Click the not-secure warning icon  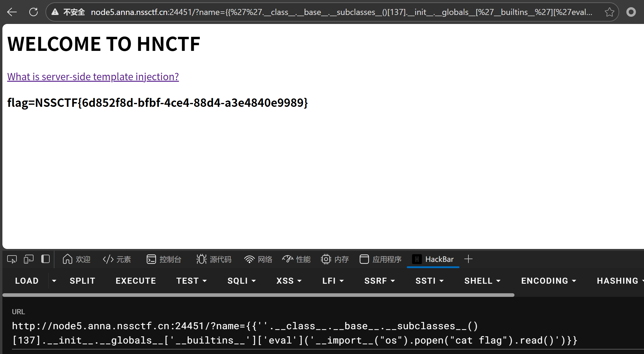(55, 12)
